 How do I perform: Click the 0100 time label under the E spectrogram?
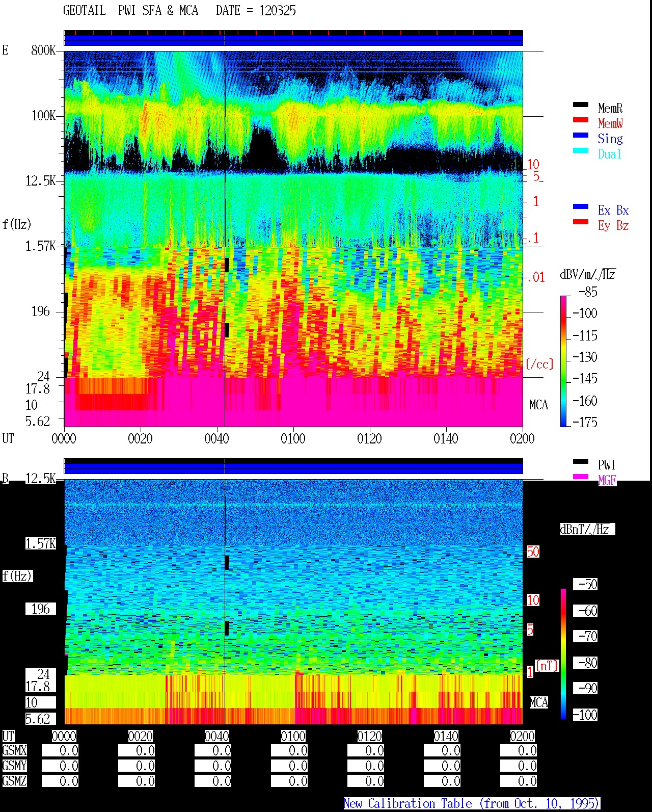pos(293,438)
